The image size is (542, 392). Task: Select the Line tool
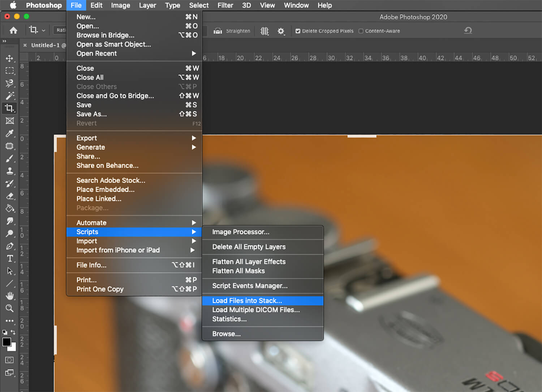pos(10,283)
